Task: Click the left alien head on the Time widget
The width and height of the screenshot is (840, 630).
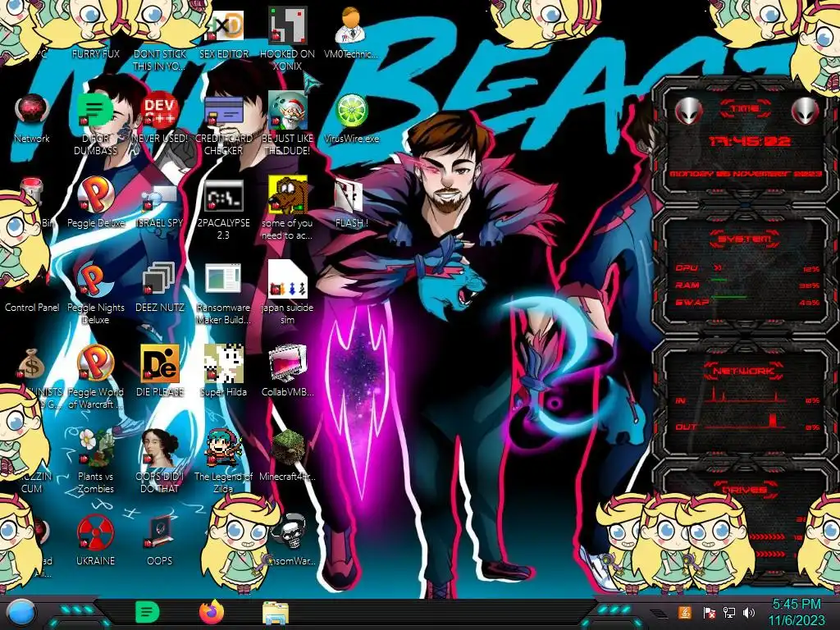Action: [689, 111]
